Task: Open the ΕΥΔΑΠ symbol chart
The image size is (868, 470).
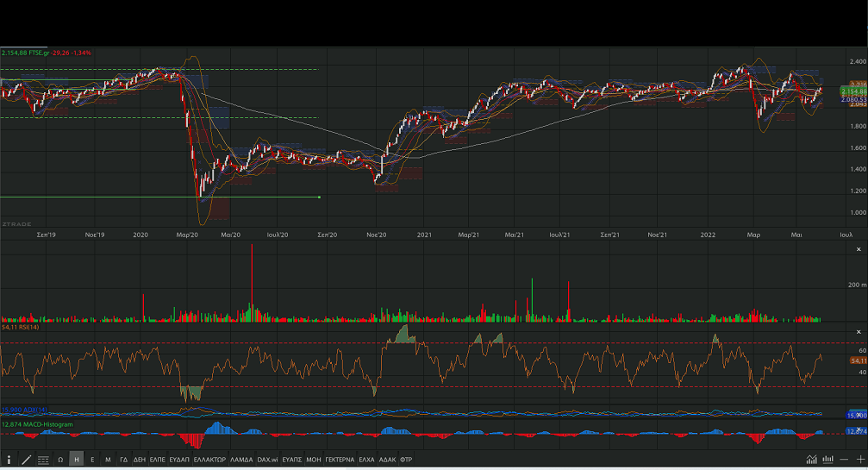Action: pos(179,461)
